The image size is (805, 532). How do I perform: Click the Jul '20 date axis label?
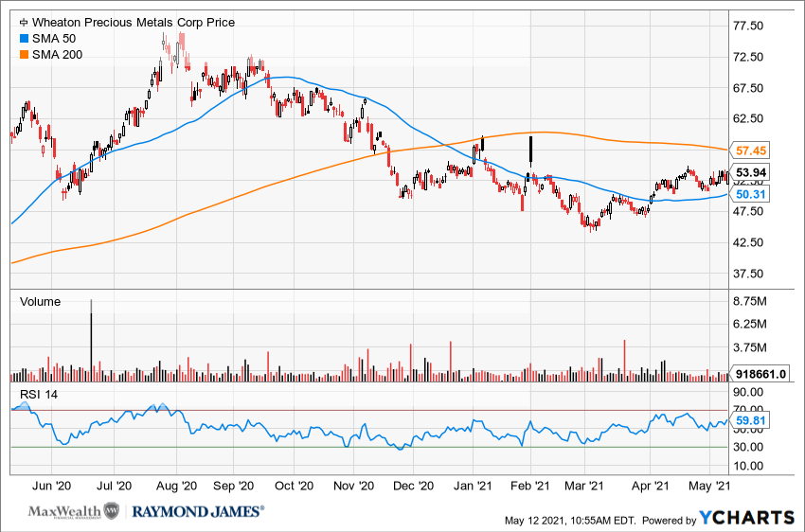click(114, 486)
